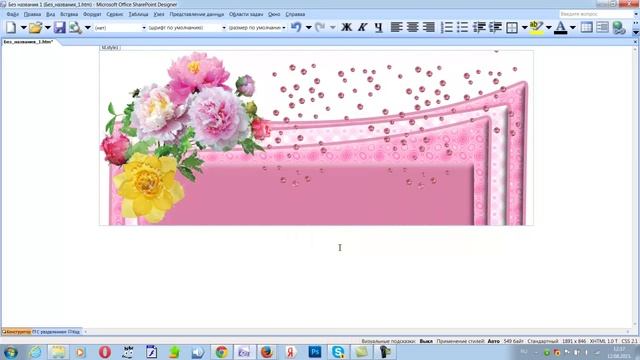Open the default font combo box

tap(187, 28)
